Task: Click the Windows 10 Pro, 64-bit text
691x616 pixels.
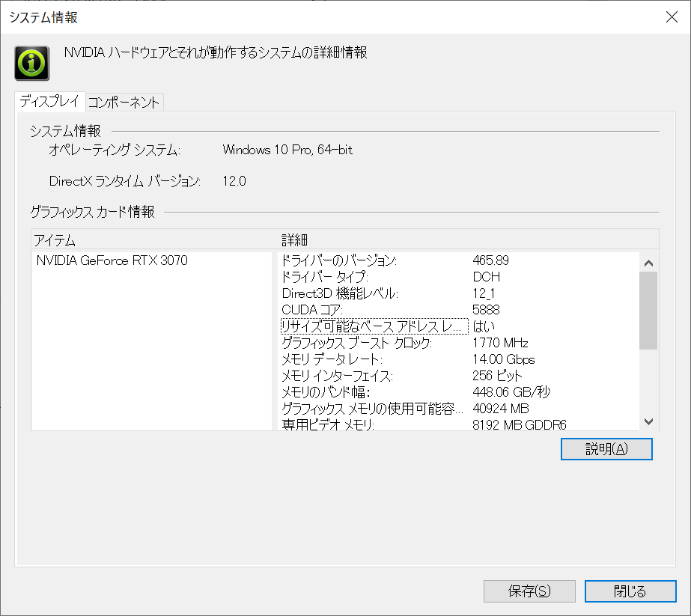Action: pos(287,150)
